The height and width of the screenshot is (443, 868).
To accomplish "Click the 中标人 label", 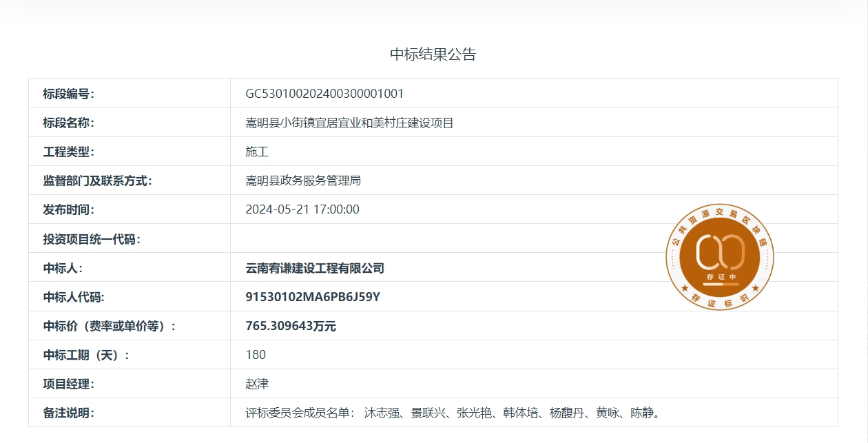I will [x=63, y=268].
